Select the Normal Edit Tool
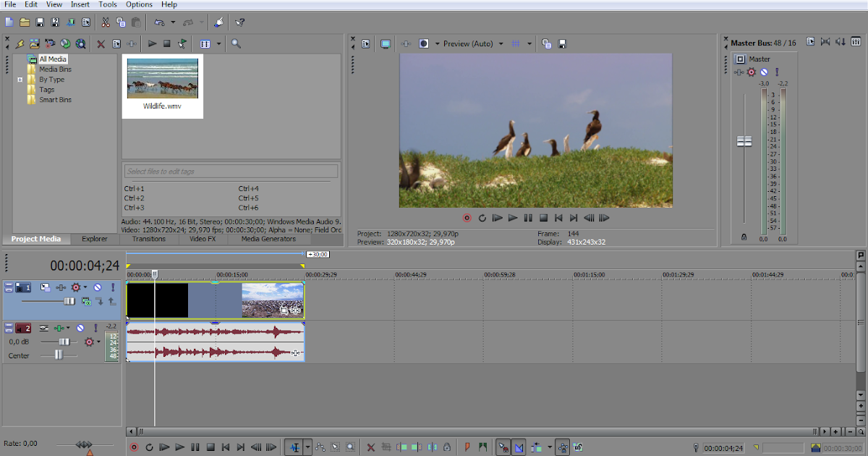The image size is (868, 456). coord(295,447)
